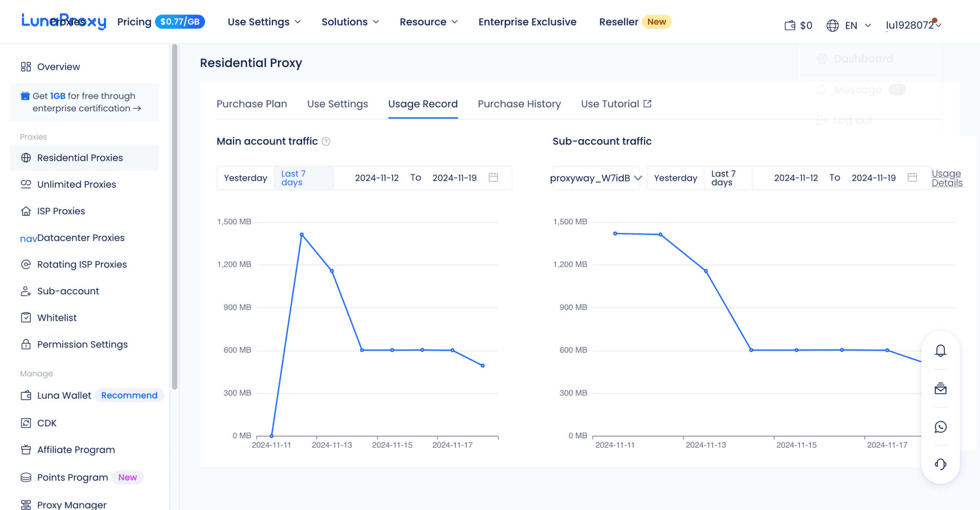Open Usage Details link

[947, 177]
